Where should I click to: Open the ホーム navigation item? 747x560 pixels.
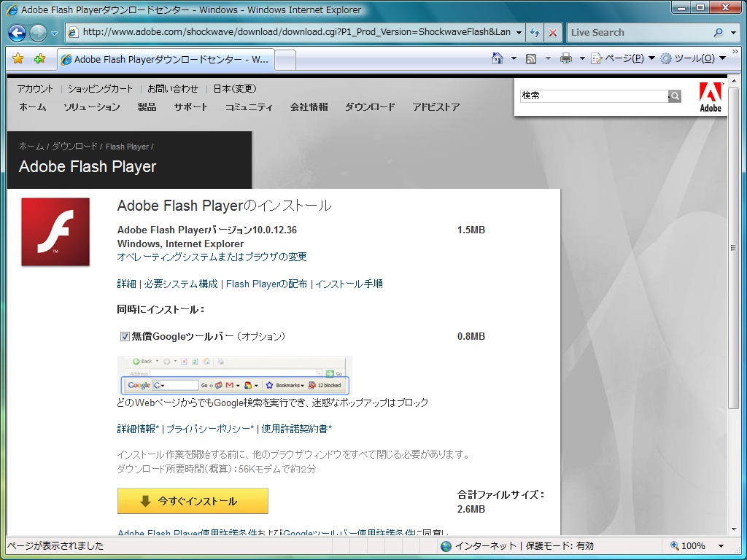[x=32, y=107]
